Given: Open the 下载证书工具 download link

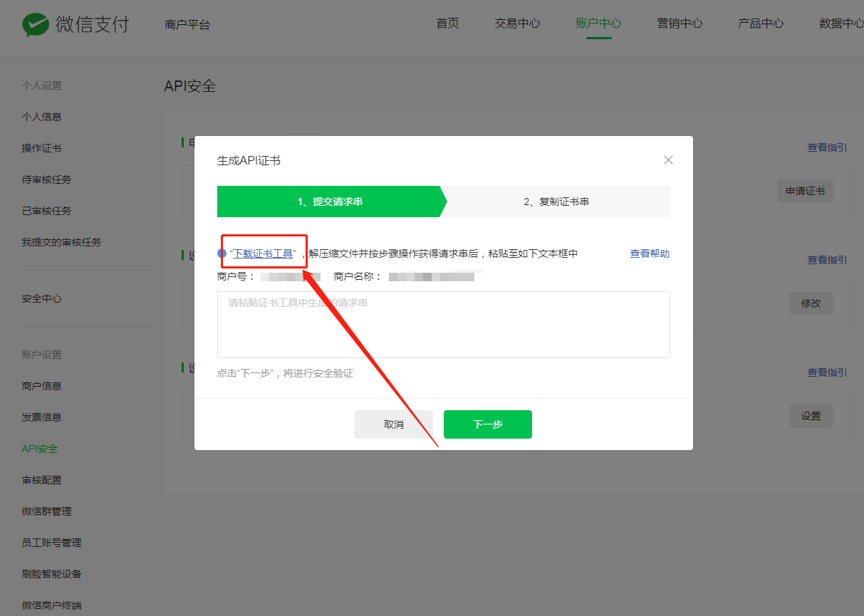Looking at the screenshot, I should [x=263, y=254].
